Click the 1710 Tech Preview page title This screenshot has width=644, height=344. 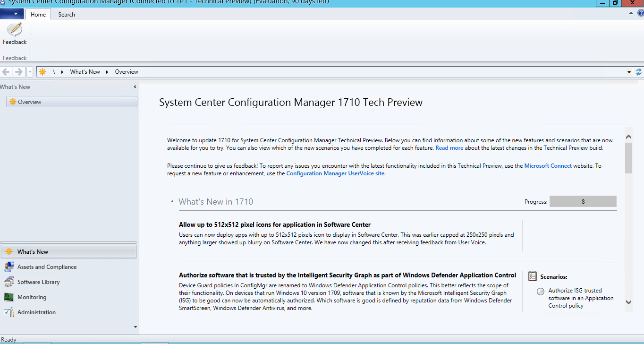(291, 103)
